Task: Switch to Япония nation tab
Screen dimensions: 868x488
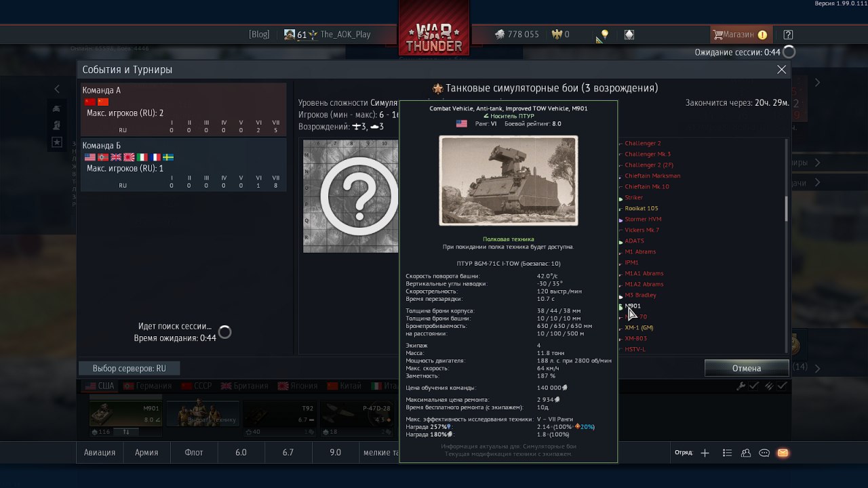Action: click(298, 386)
